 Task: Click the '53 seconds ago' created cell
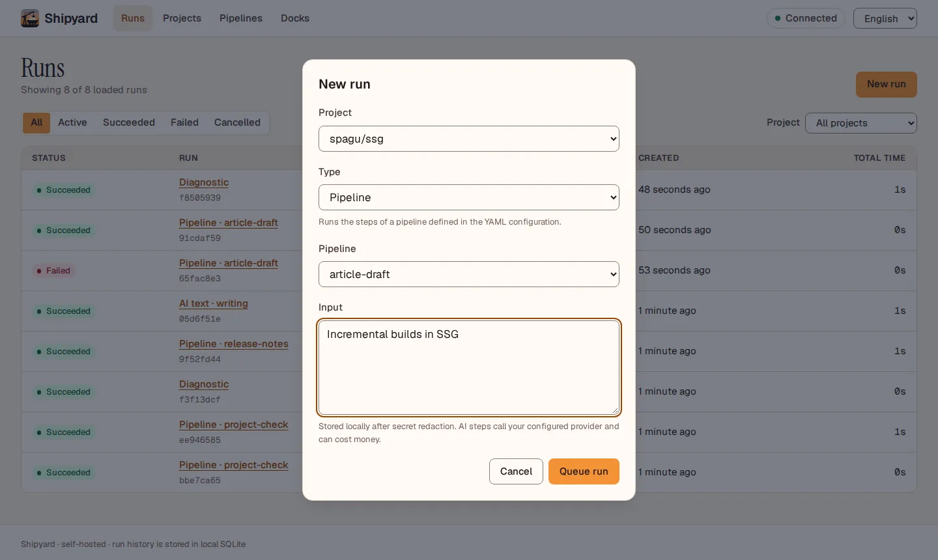(674, 270)
